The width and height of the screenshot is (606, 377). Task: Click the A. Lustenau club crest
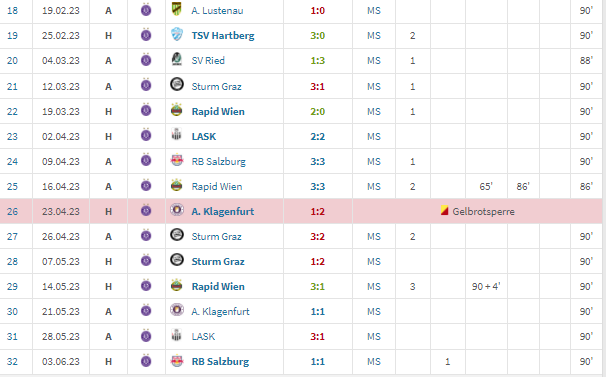(177, 9)
